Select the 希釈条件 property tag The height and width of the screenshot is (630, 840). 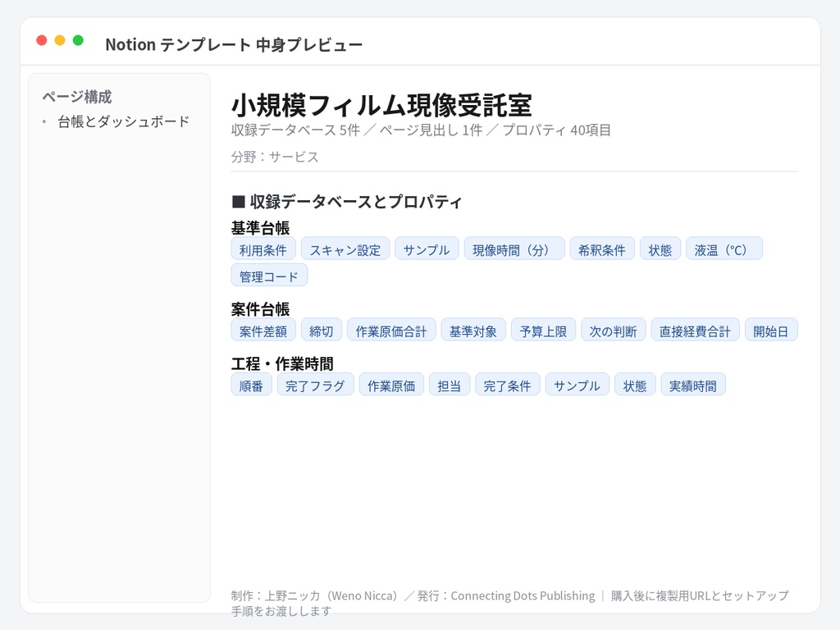coord(601,249)
